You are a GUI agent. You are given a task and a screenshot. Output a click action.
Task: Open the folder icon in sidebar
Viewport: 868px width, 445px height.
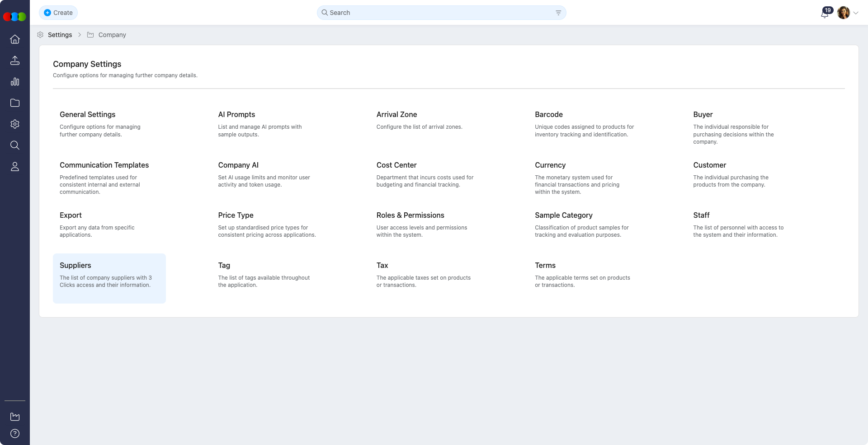click(15, 103)
